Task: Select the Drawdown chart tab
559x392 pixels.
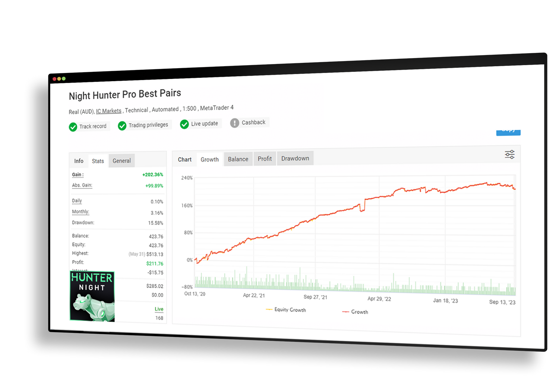Action: tap(295, 159)
